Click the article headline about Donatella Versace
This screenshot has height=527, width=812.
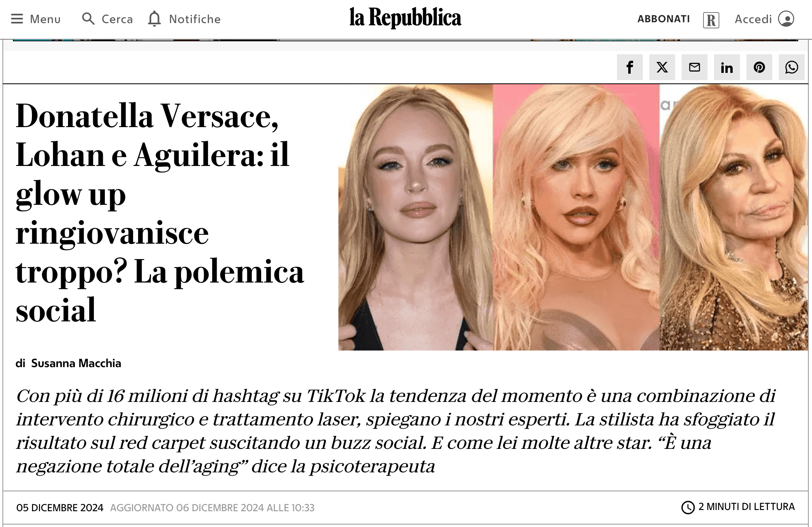(160, 212)
